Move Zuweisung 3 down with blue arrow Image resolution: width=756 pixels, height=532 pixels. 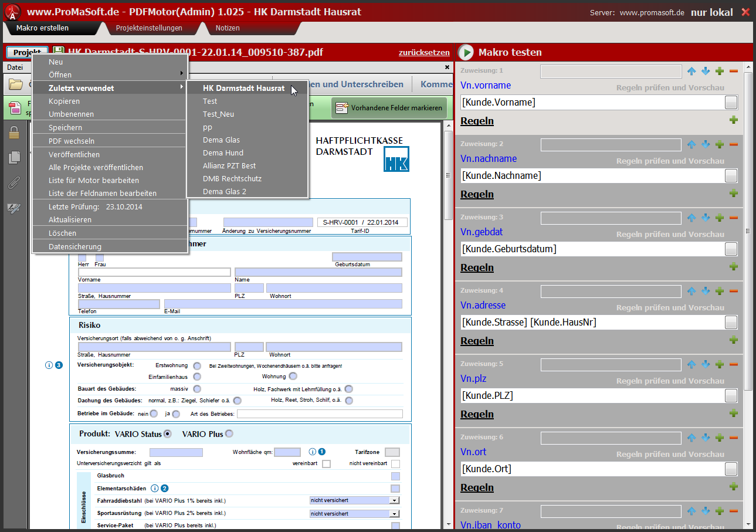[706, 218]
